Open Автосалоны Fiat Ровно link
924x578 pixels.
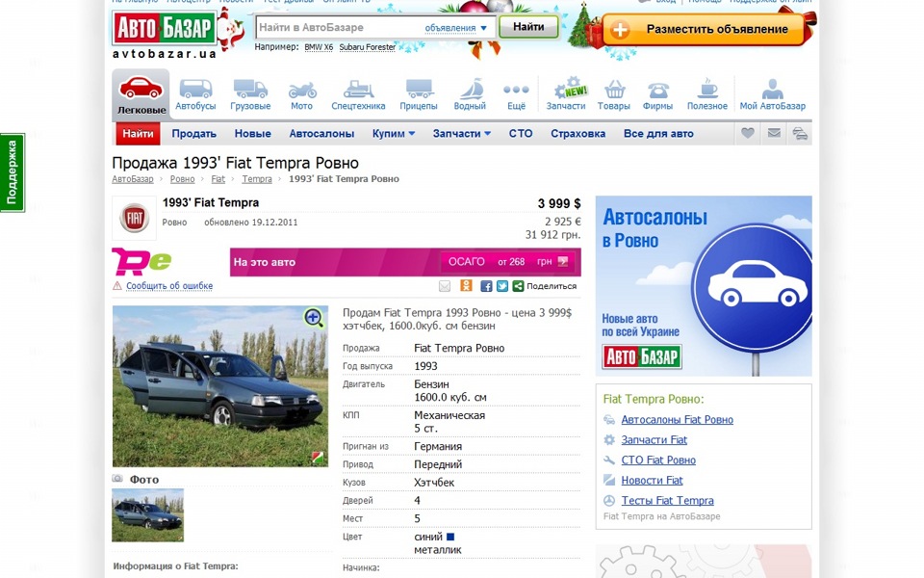point(677,420)
